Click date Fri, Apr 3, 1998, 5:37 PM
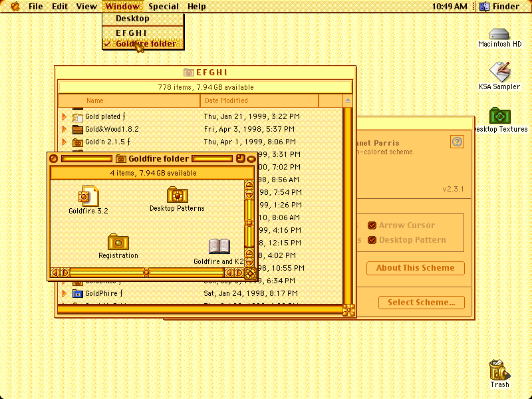Viewport: 532px width, 399px height. tap(249, 129)
